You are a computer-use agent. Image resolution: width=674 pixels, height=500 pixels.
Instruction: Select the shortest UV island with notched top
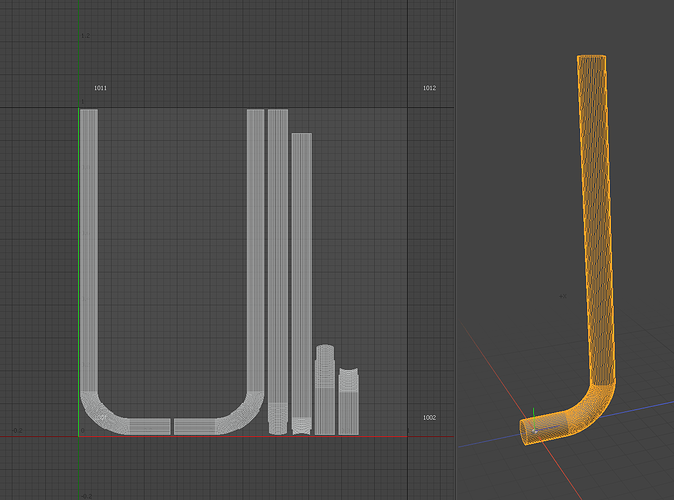tap(349, 401)
